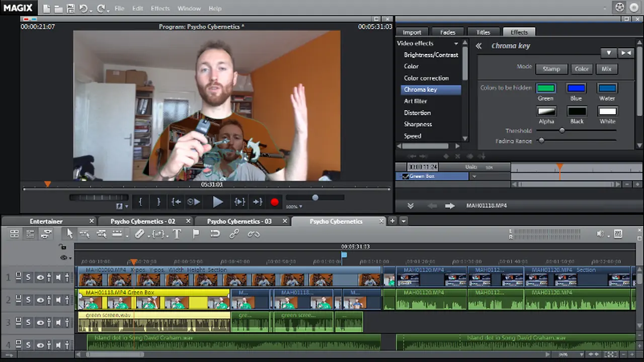Open the Chroma key options down-arrow button
The image size is (644, 362).
pos(609,53)
